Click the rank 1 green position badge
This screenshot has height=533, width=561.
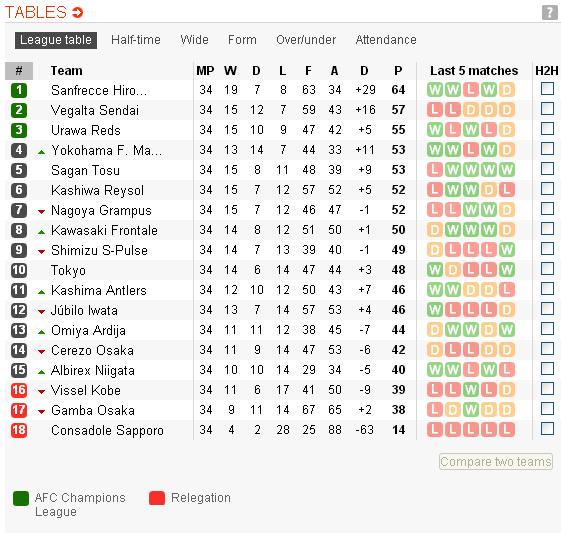click(19, 90)
